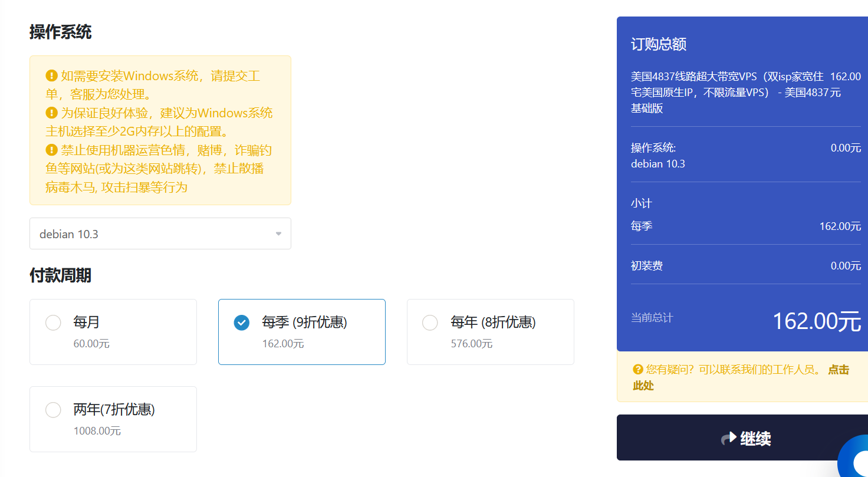Click the caret arrow of OS dropdown
This screenshot has height=477, width=868.
coord(278,234)
